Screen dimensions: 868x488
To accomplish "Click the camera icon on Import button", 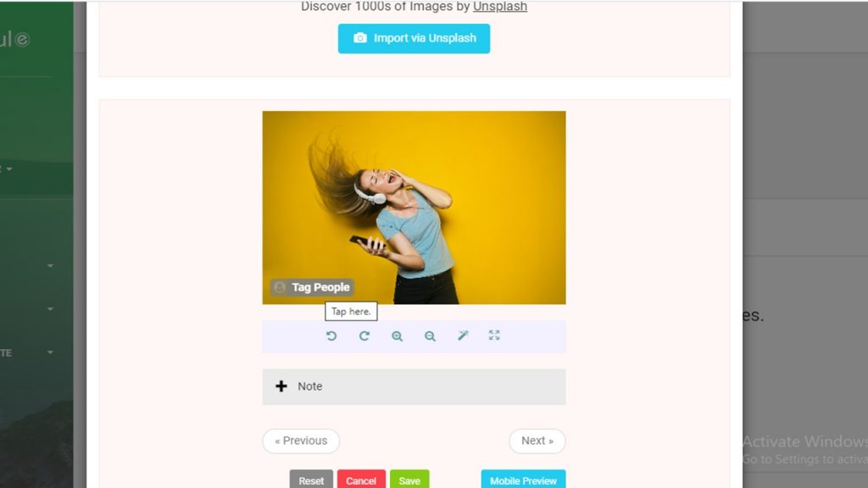I will pyautogui.click(x=359, y=38).
